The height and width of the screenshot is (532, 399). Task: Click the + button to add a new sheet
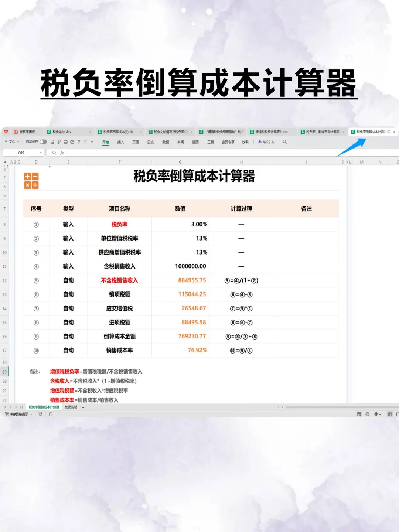tap(83, 407)
